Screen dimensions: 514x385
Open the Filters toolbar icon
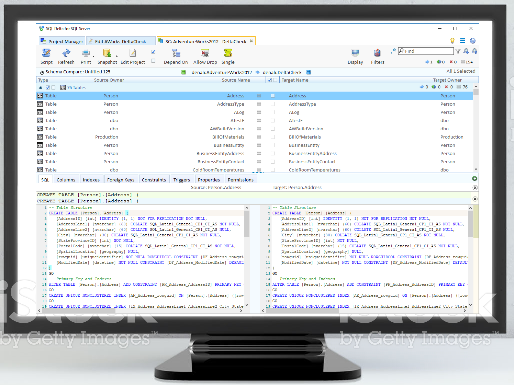(377, 53)
